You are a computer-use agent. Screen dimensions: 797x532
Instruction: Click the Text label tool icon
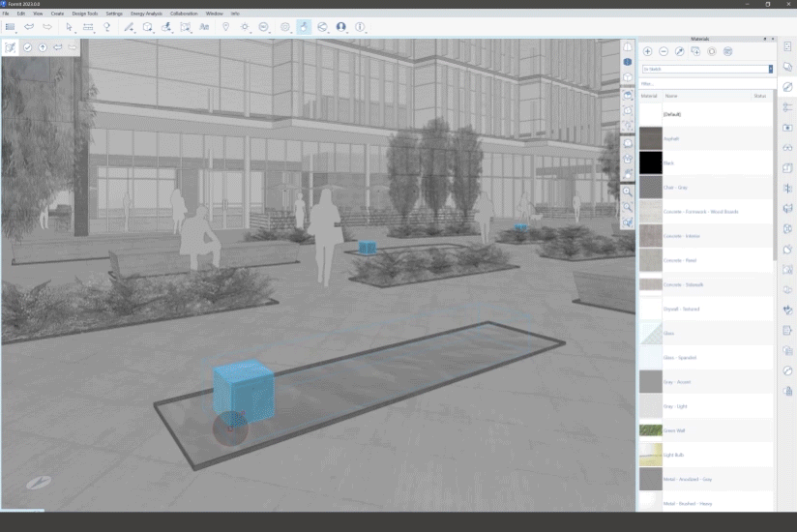point(204,27)
